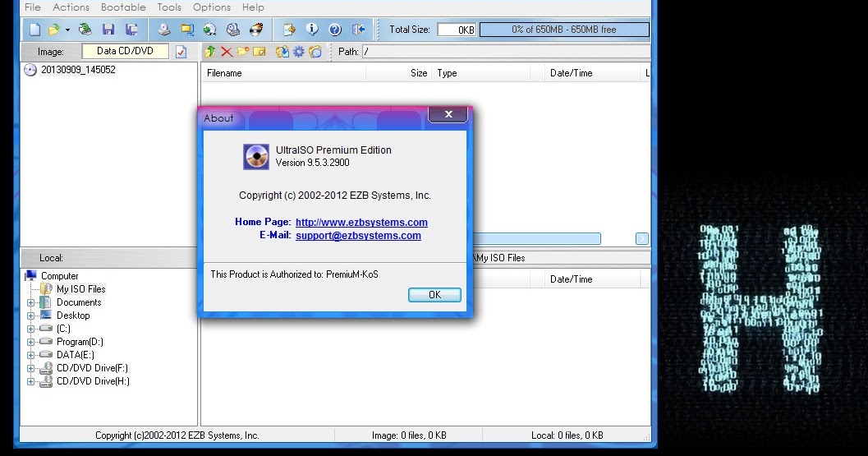Select CD/DVD Drive(H:)
The height and width of the screenshot is (456, 868).
click(x=93, y=381)
